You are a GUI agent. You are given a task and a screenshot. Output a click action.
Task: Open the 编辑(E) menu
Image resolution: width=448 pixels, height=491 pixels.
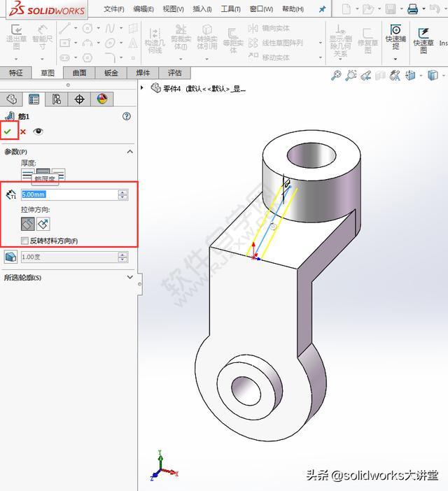pyautogui.click(x=143, y=9)
